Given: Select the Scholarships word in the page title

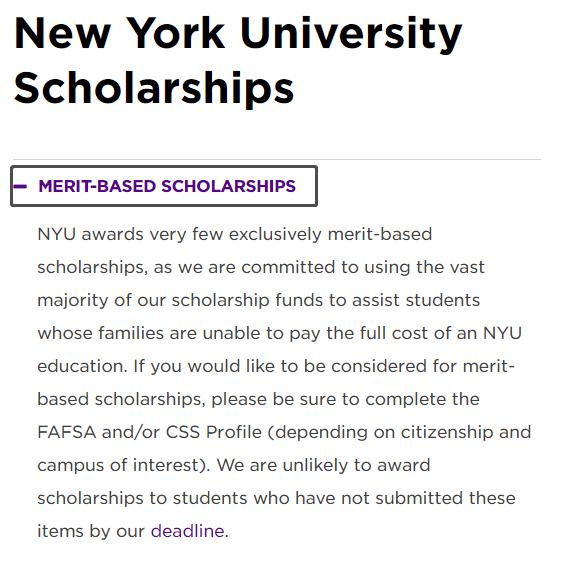Looking at the screenshot, I should click(154, 89).
